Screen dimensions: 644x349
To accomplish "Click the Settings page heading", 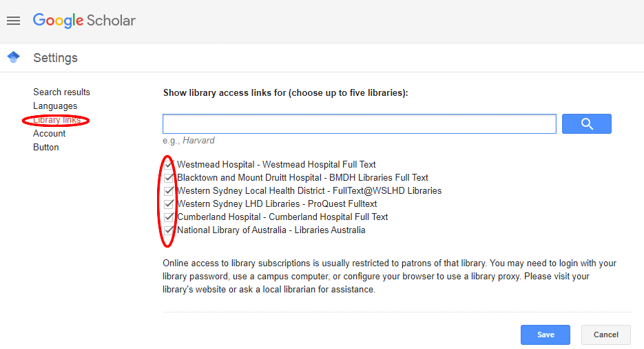I will click(x=56, y=58).
